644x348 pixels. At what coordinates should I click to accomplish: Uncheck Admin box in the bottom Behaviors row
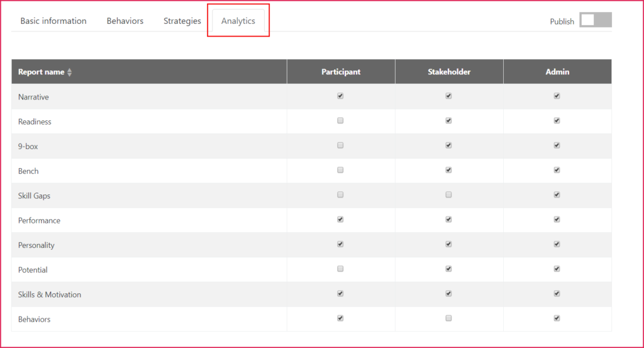point(557,318)
